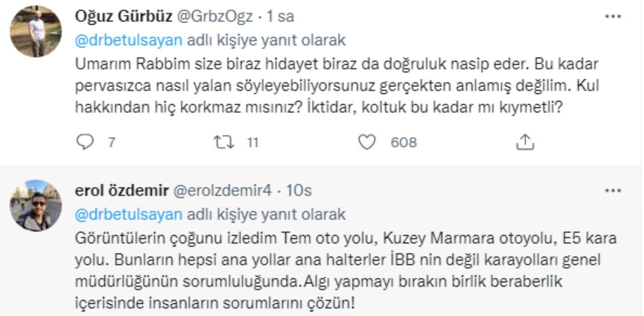Open the "10s" timestamp link
The width and height of the screenshot is (644, 316).
coord(299,191)
